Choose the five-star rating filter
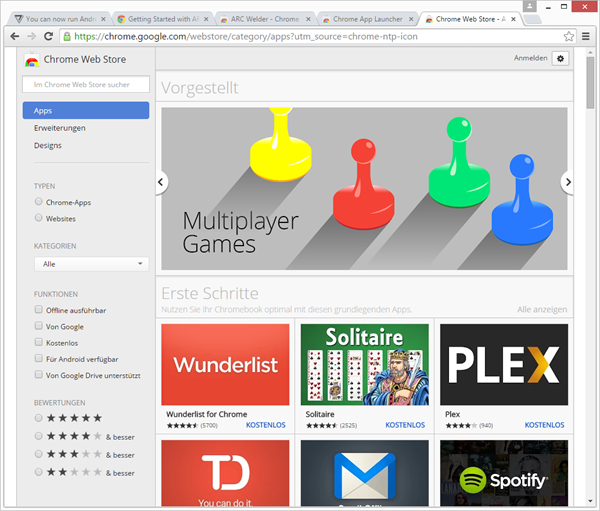 38,418
